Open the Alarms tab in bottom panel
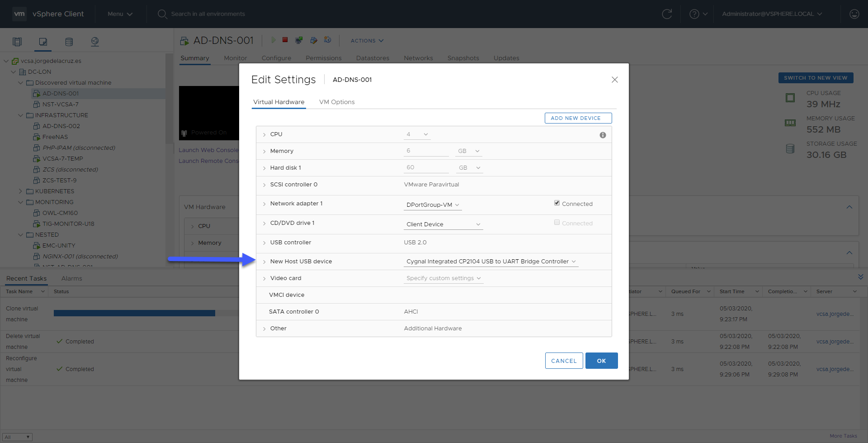Screen dimensions: 868x443 [71, 278]
